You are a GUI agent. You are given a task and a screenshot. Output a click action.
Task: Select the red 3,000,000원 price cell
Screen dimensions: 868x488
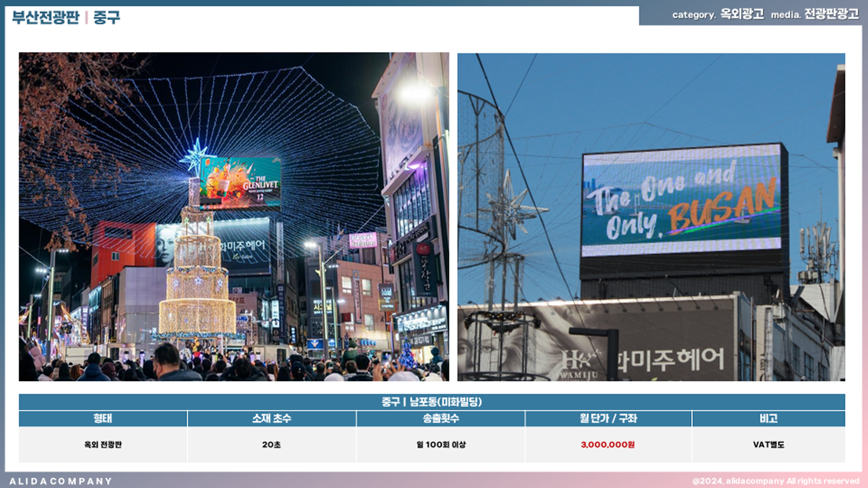tap(608, 445)
